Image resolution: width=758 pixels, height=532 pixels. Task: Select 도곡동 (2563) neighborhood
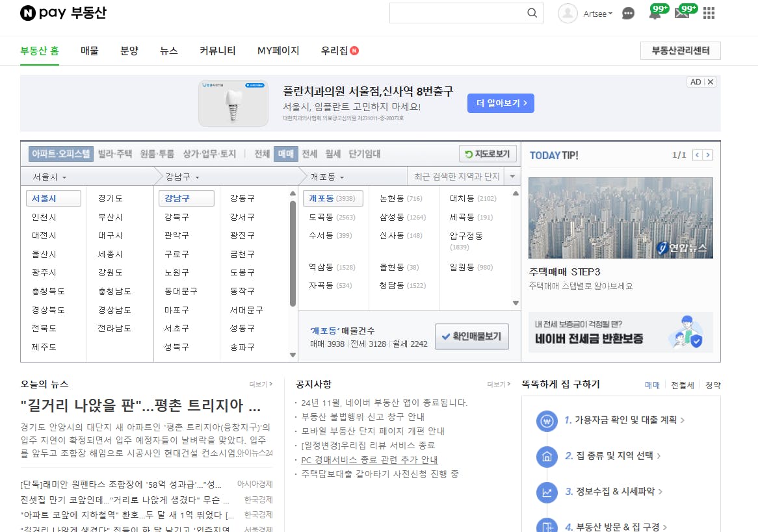pyautogui.click(x=332, y=217)
